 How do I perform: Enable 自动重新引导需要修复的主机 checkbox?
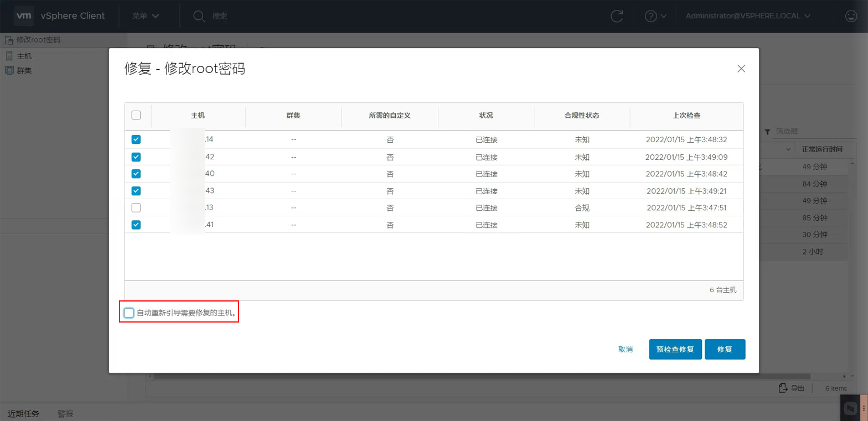point(129,313)
